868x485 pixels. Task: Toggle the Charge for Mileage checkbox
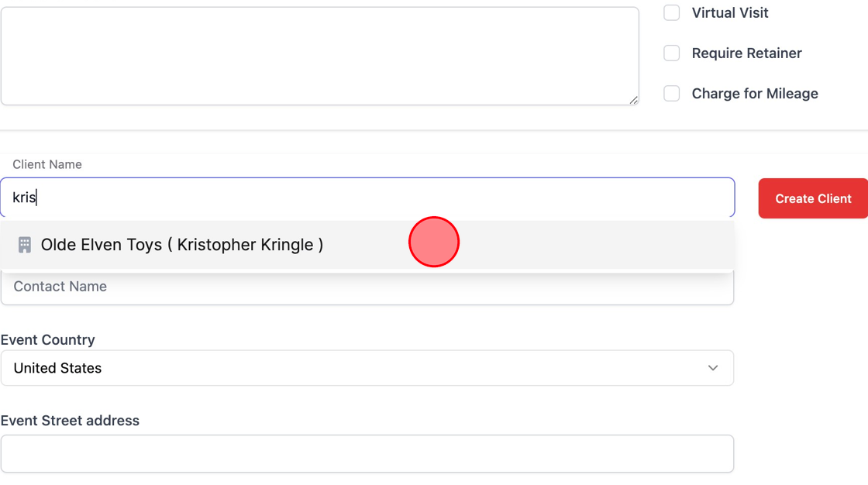click(x=672, y=93)
